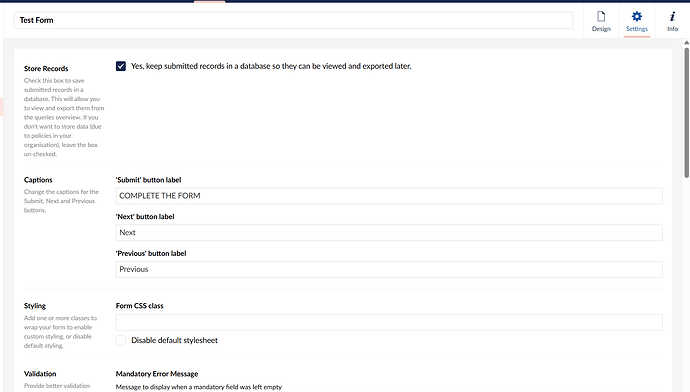Open the Info tab
Screen dimensions: 690x392
[672, 21]
